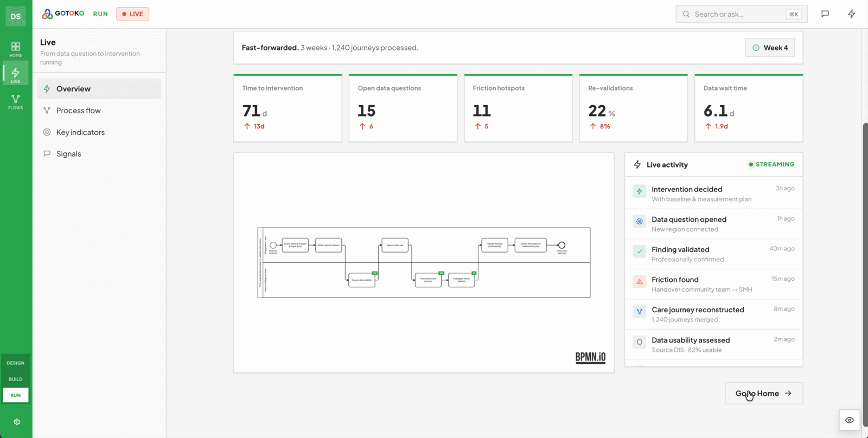Click the Intervention decided activity icon
This screenshot has width=868, height=438.
coord(640,191)
